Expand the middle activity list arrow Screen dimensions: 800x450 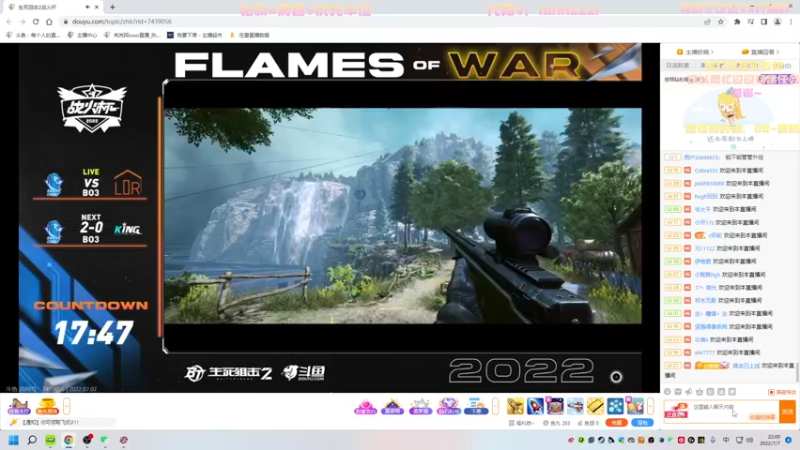tap(495, 406)
